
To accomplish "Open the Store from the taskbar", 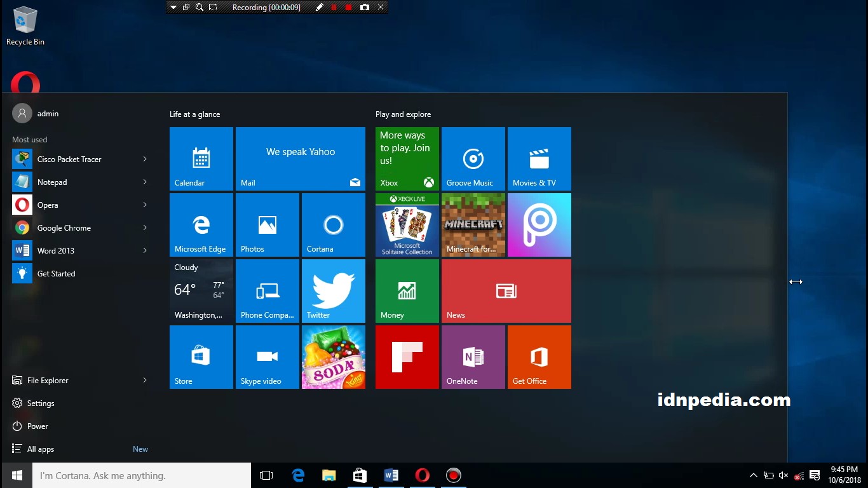I will coord(360,475).
